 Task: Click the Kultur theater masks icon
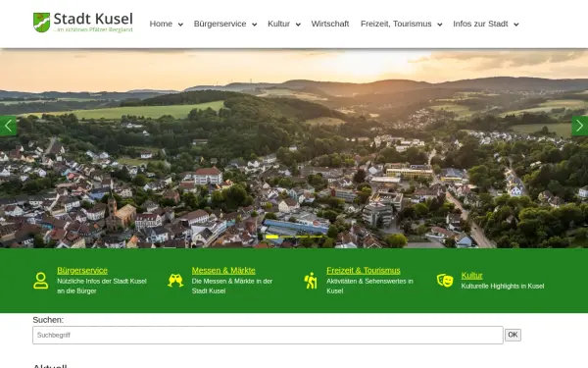click(x=445, y=281)
